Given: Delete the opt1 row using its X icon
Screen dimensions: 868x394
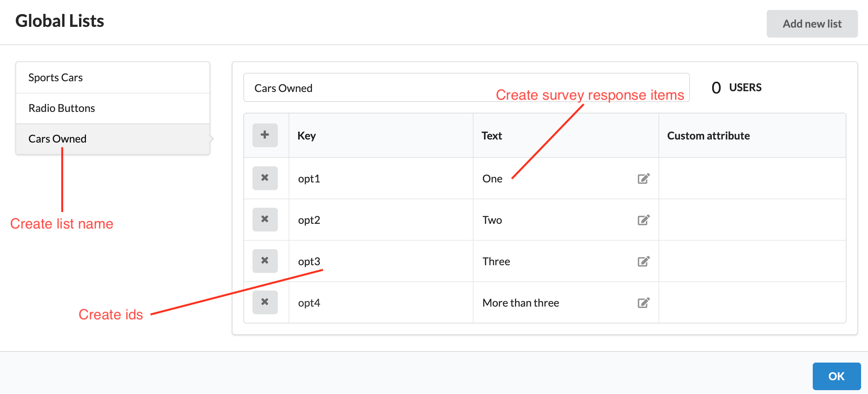Looking at the screenshot, I should tap(265, 178).
